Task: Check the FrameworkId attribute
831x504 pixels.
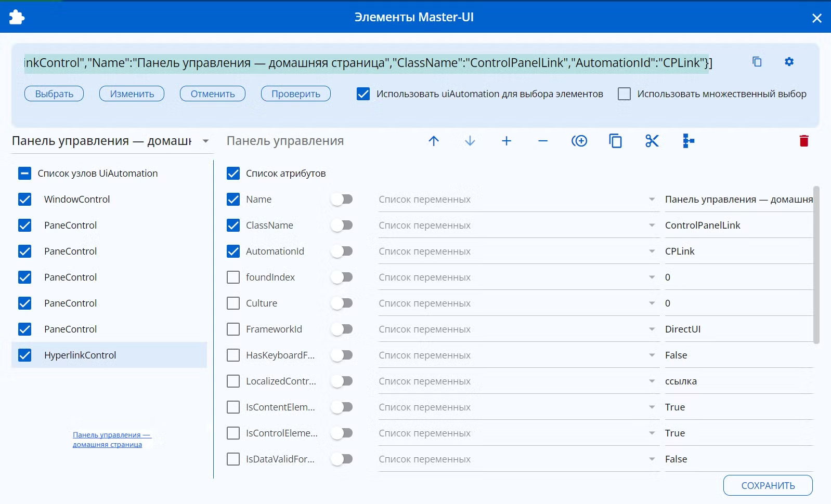Action: point(233,329)
